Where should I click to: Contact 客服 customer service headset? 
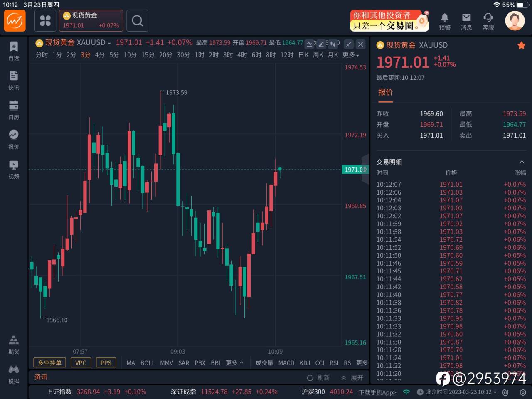pos(488,21)
